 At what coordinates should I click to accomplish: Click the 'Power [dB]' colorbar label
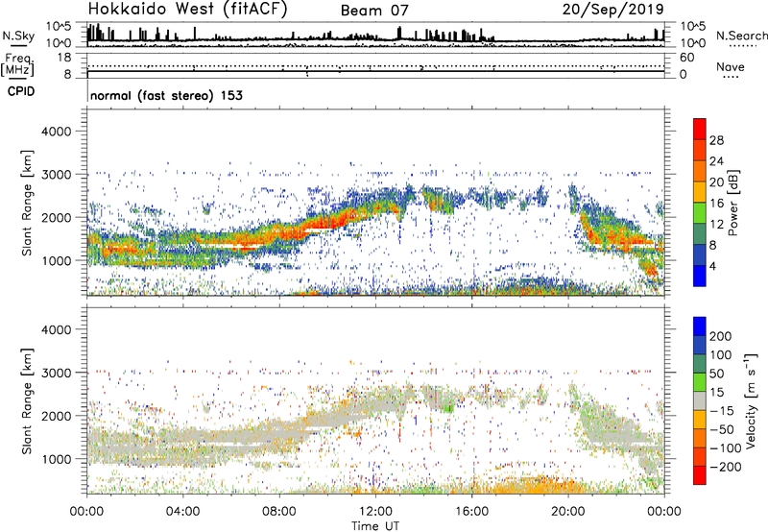[732, 203]
